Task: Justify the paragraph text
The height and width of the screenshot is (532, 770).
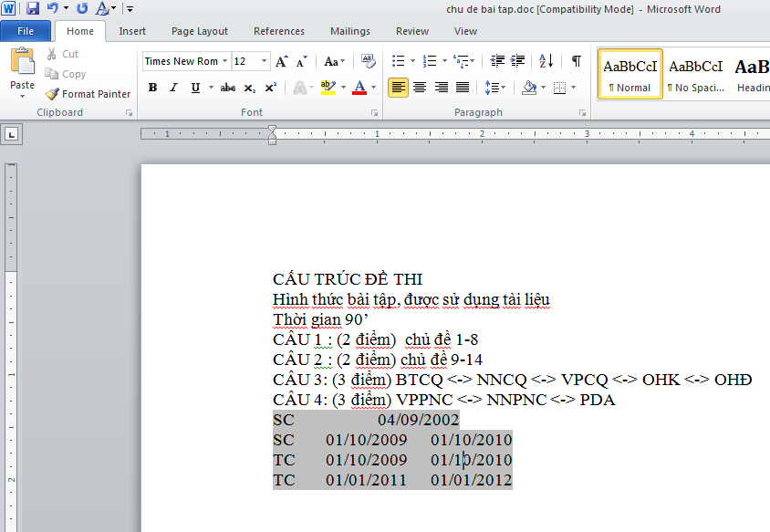Action: coord(463,88)
